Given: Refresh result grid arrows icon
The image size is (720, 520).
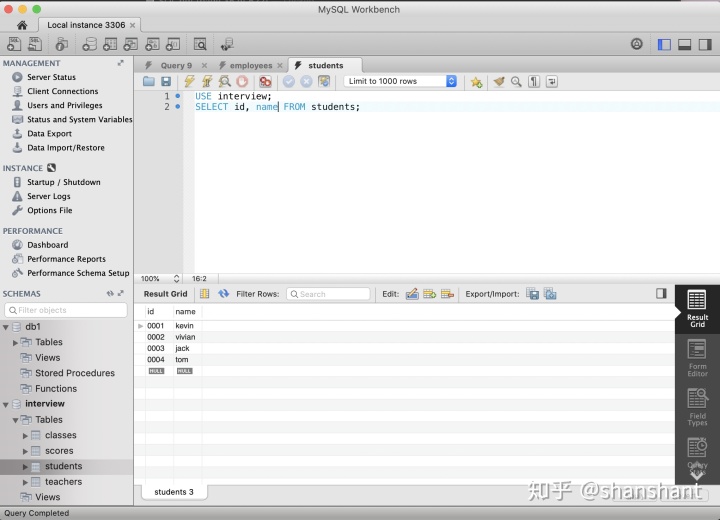Looking at the screenshot, I should (x=224, y=294).
